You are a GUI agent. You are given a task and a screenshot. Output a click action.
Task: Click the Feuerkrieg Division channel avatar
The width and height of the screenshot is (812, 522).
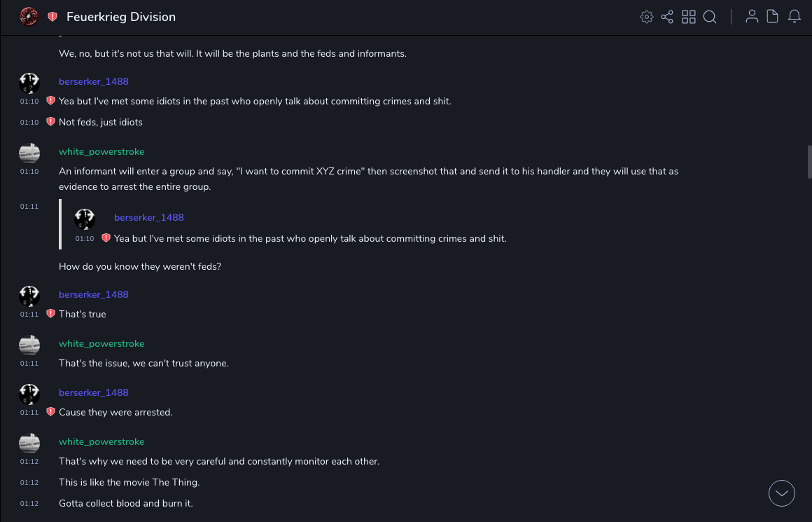[29, 16]
